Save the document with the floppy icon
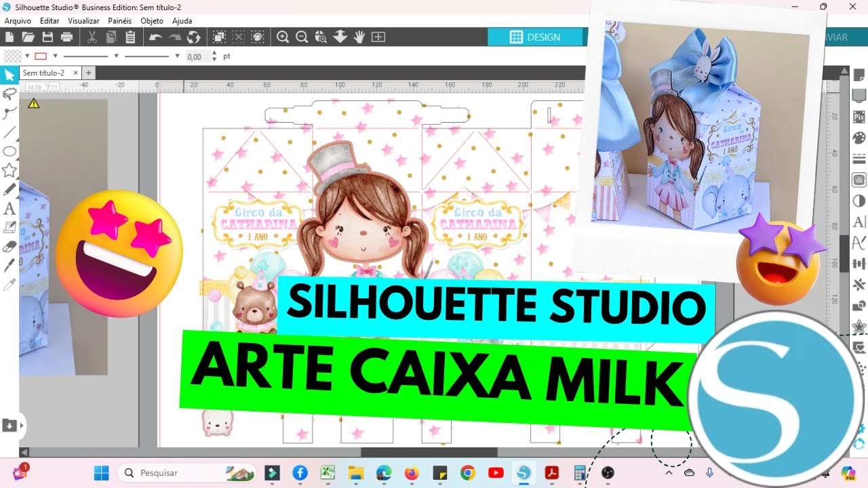 [x=47, y=37]
